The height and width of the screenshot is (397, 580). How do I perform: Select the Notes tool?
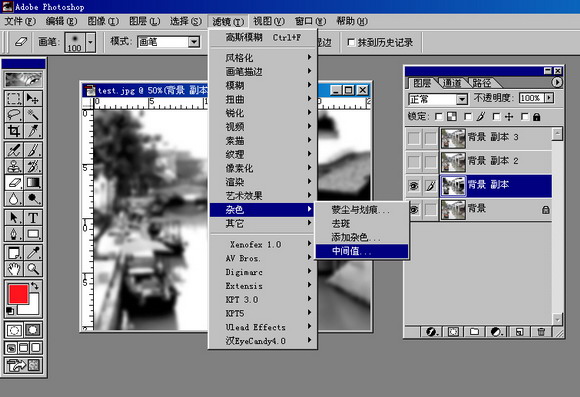pyautogui.click(x=14, y=253)
